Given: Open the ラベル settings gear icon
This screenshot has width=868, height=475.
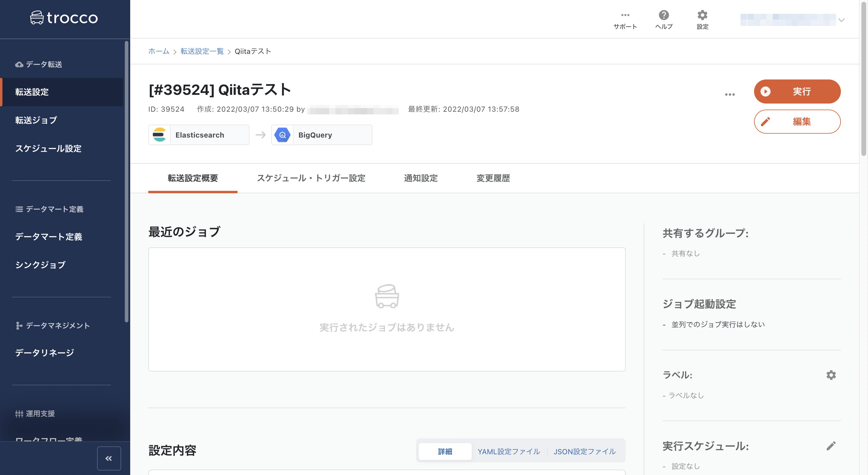Looking at the screenshot, I should click(831, 375).
